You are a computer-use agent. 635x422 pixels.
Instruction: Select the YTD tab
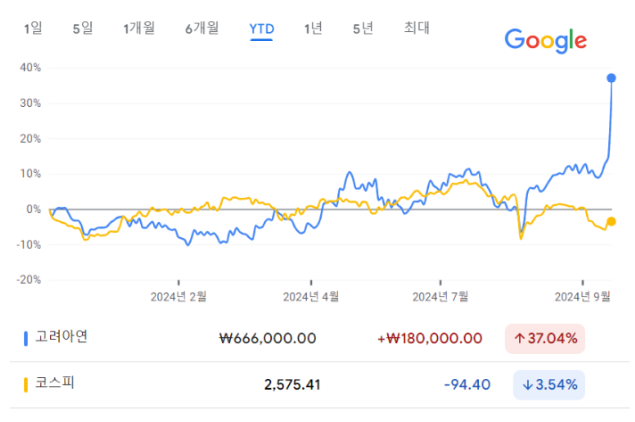pos(262,29)
